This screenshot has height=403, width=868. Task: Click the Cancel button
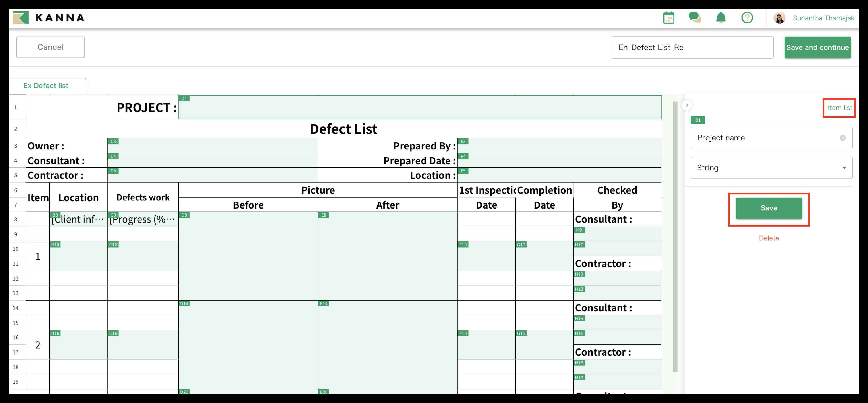(x=50, y=47)
